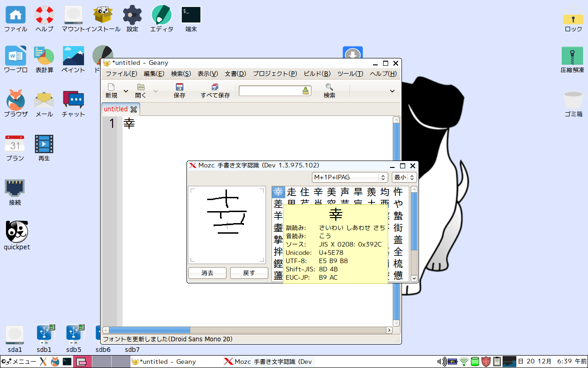Viewport: 588px width, 368px height.
Task: Expand Geany's toolbar overflow chevron
Action: [x=392, y=91]
